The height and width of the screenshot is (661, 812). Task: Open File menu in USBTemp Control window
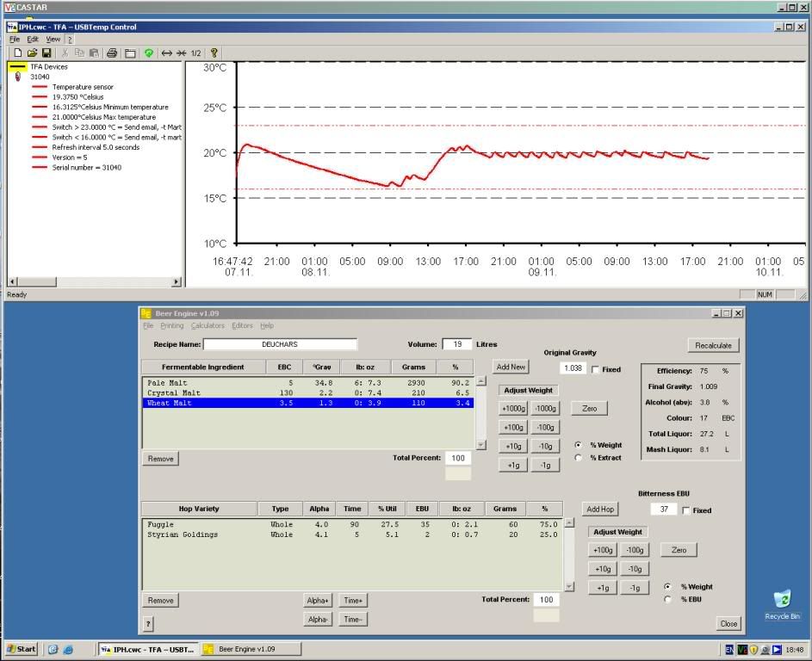15,40
